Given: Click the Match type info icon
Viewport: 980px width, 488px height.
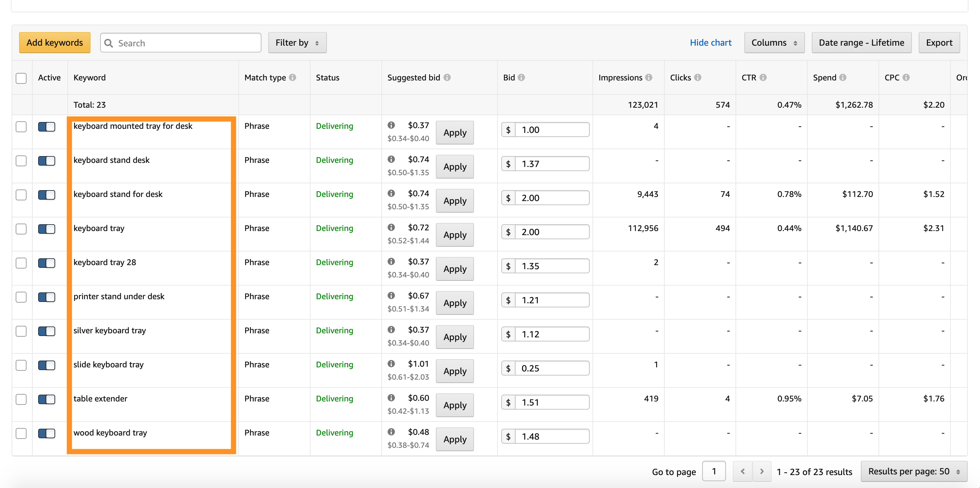Looking at the screenshot, I should [x=292, y=77].
